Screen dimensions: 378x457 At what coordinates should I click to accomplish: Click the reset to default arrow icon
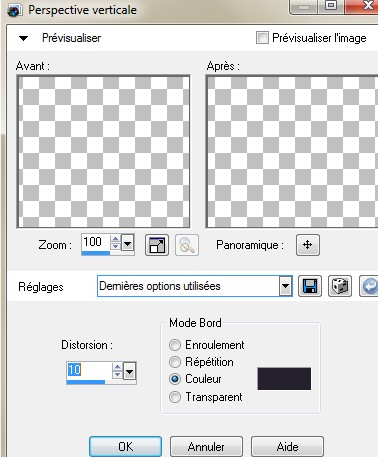pyautogui.click(x=369, y=286)
